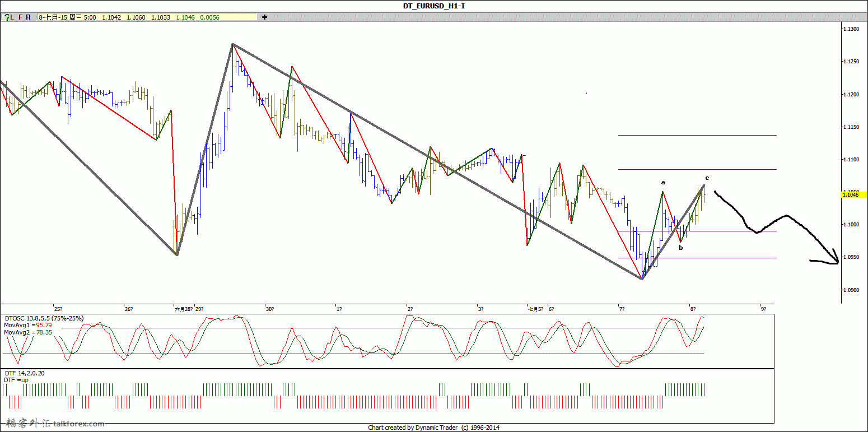The image size is (868, 432).
Task: Click the 六月28? date axis label
Action: (x=184, y=309)
